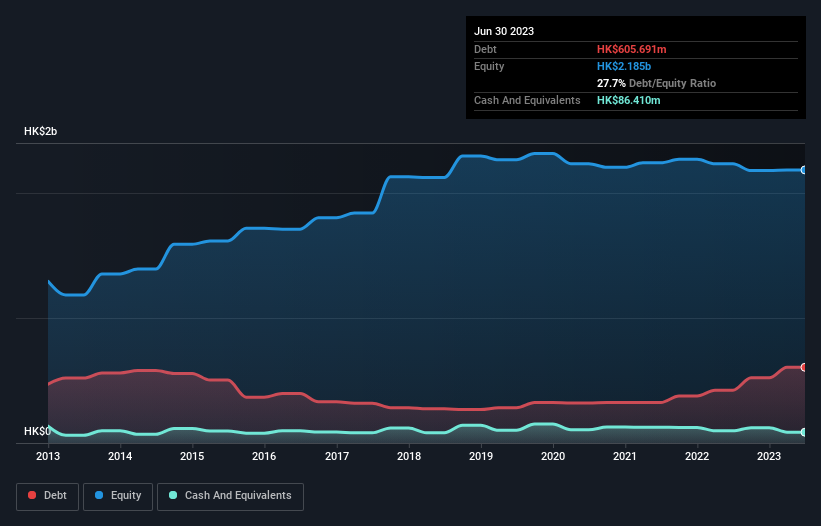Click the 2016 x-axis label
The width and height of the screenshot is (821, 526).
[x=264, y=456]
